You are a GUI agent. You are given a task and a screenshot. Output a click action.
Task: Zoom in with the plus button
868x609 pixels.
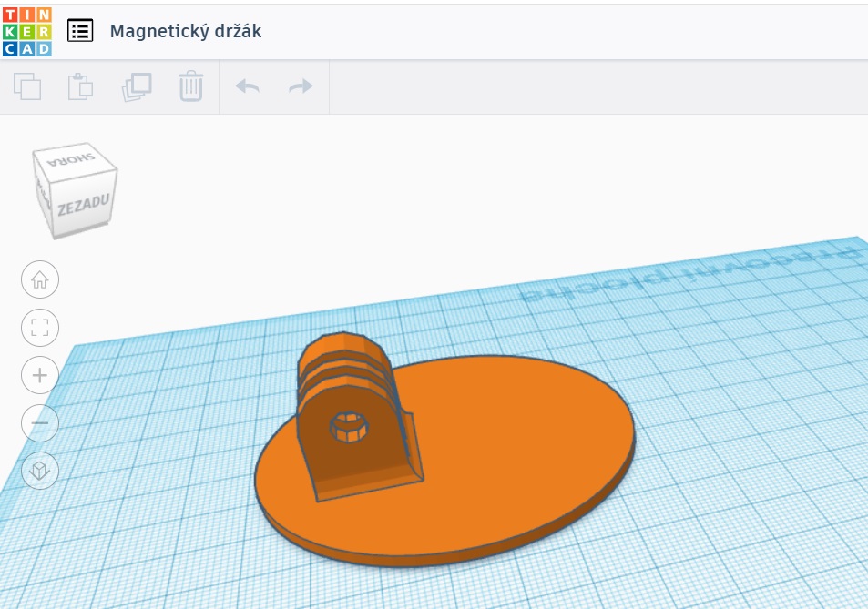pyautogui.click(x=40, y=375)
